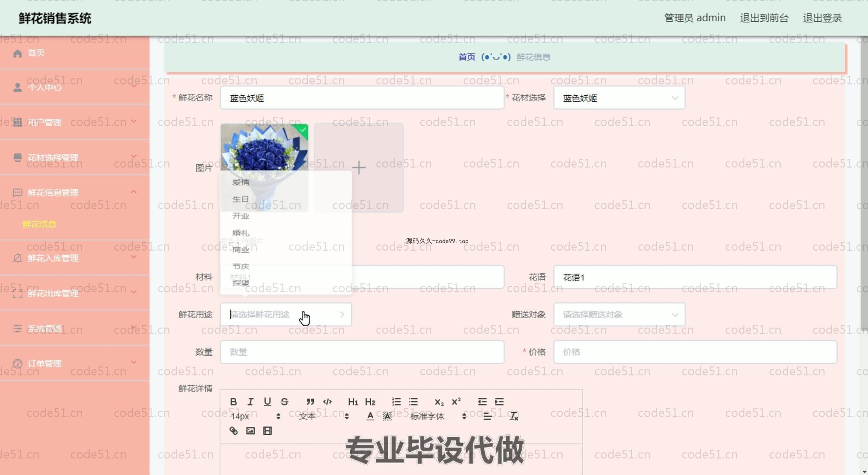Image resolution: width=868 pixels, height=475 pixels.
Task: Select 爱情 option in dropdown list
Action: [286, 182]
